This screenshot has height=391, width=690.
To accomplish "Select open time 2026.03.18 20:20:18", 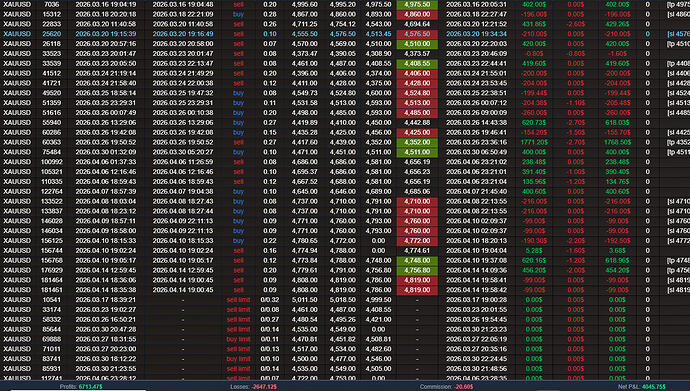I will pos(106,14).
